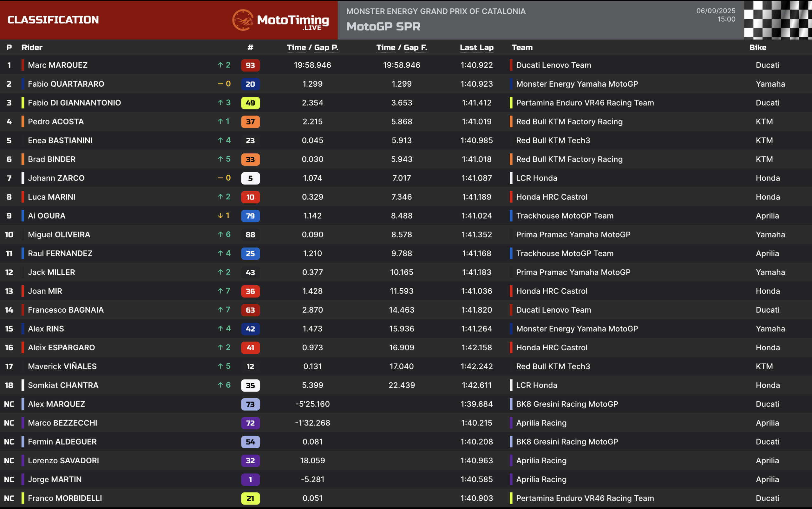The width and height of the screenshot is (812, 509).
Task: Click the CLASSIFICATION title
Action: coord(53,20)
